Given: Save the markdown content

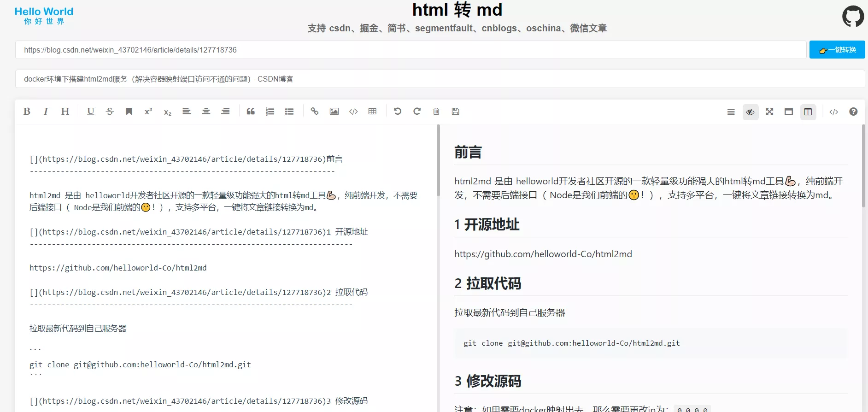Looking at the screenshot, I should point(456,112).
